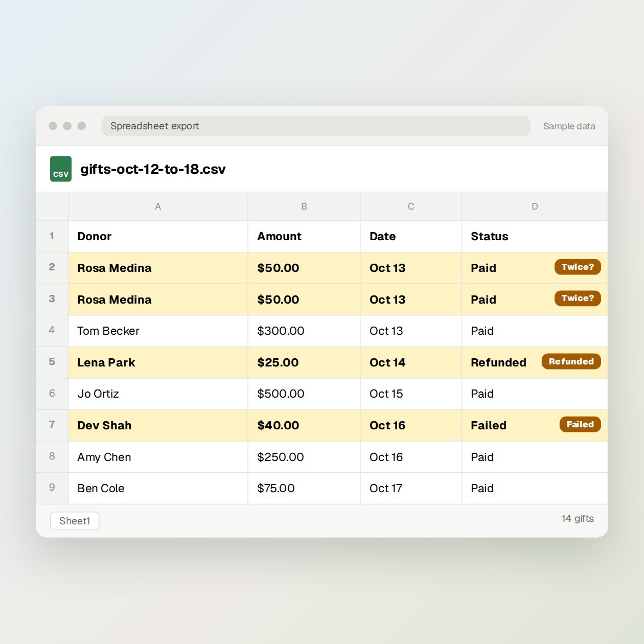Select the Oct 14 date cell
Image resolution: width=644 pixels, height=644 pixels.
tap(411, 362)
